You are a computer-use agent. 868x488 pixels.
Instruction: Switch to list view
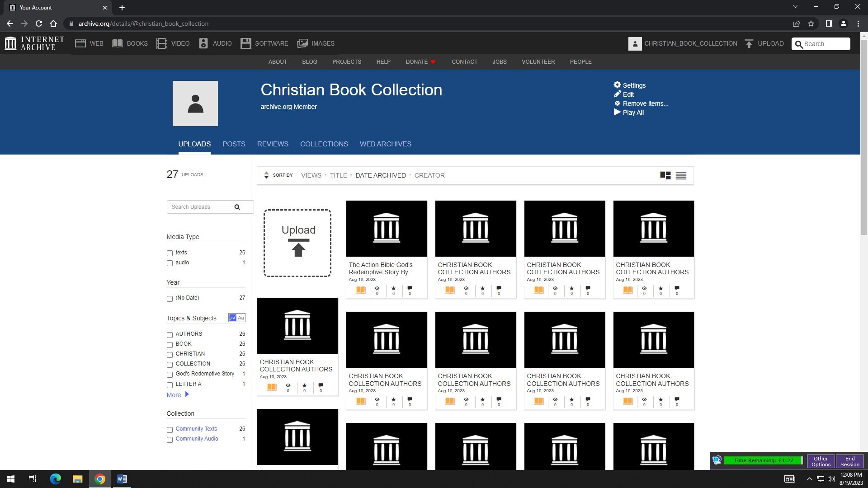681,175
